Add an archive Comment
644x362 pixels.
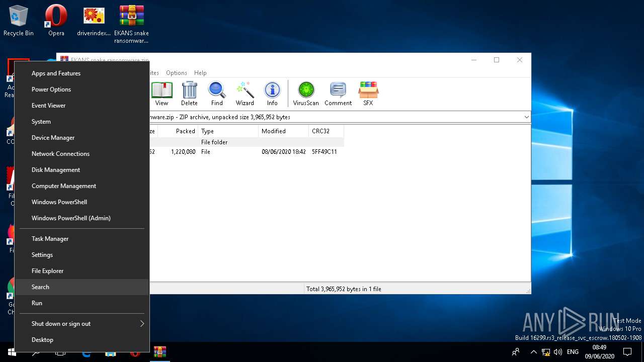pos(338,94)
